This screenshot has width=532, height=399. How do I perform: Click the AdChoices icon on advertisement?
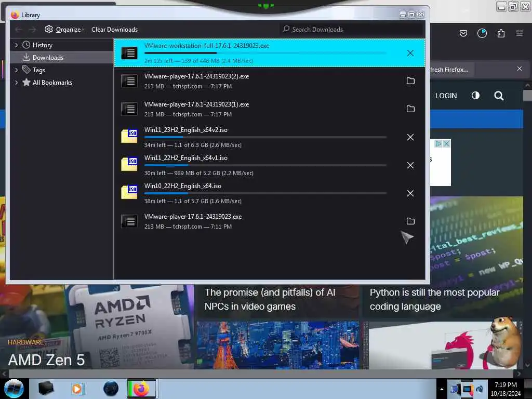click(438, 143)
